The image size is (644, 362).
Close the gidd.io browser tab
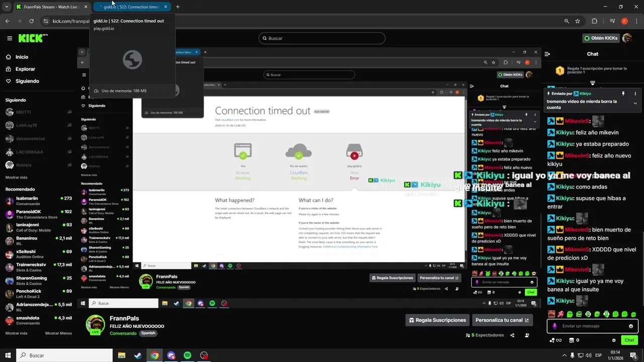tap(166, 7)
